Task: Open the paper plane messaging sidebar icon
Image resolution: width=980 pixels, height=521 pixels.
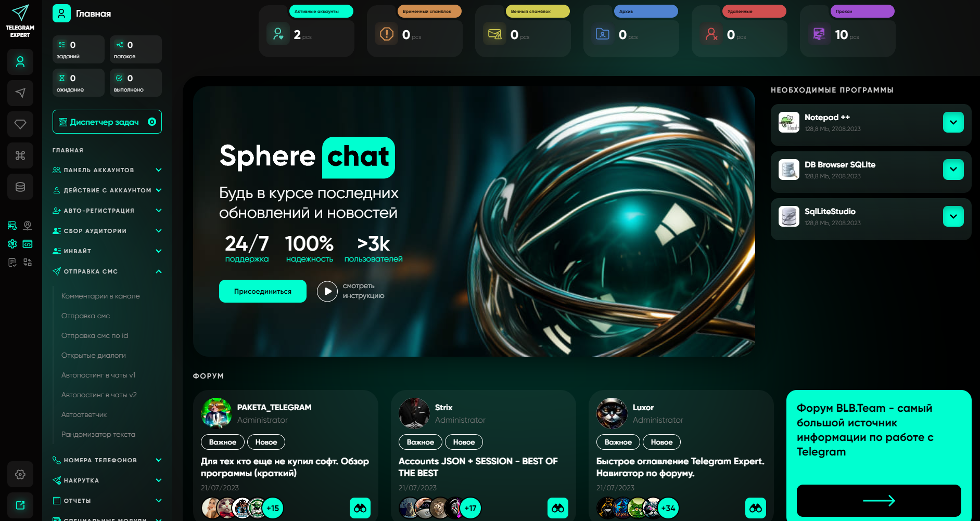Action: [x=20, y=93]
